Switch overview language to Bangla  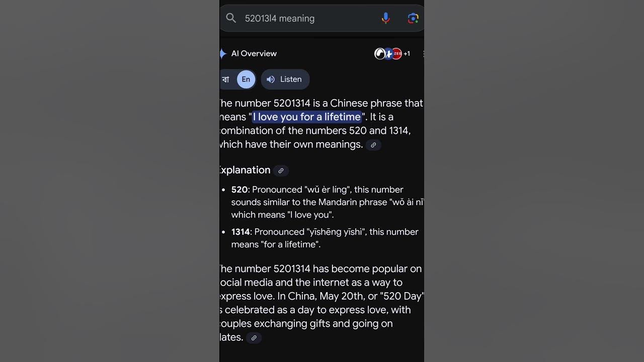[x=226, y=79]
